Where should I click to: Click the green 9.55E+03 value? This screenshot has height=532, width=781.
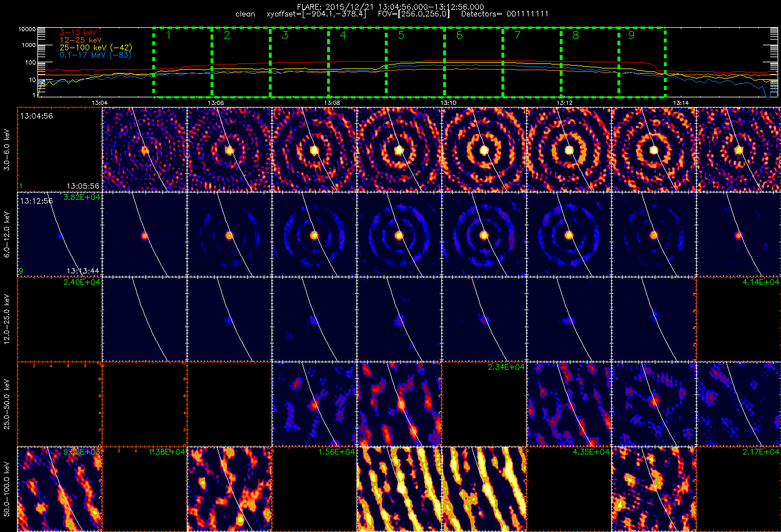pyautogui.click(x=82, y=452)
